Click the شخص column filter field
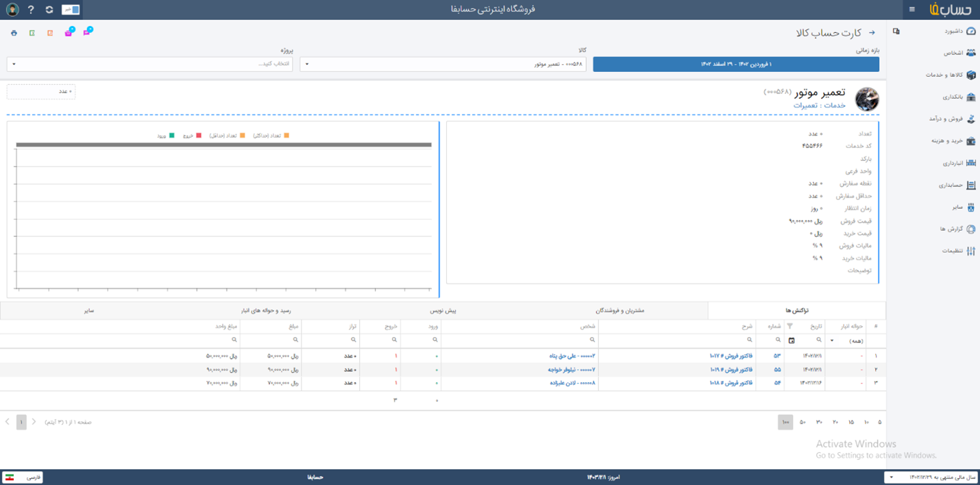This screenshot has height=485, width=980. pos(519,340)
